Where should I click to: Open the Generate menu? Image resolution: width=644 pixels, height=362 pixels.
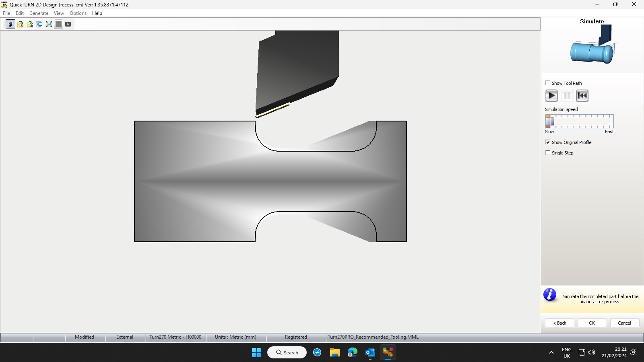[39, 13]
